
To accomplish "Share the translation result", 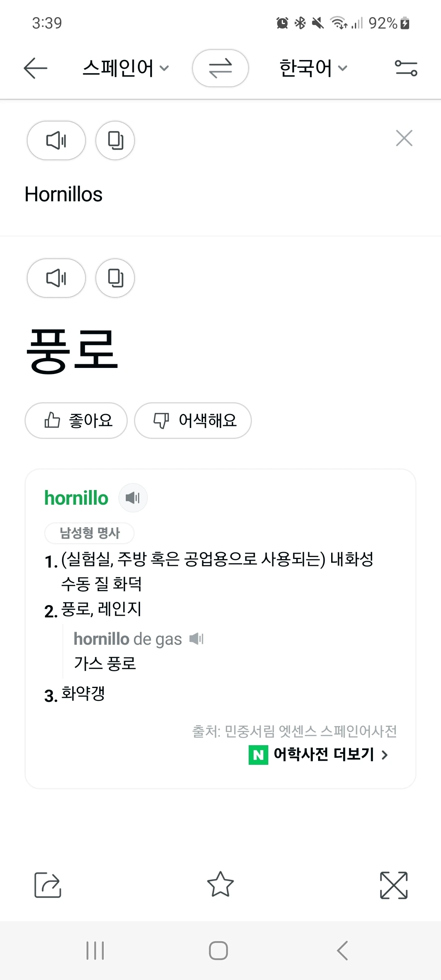I will (48, 885).
